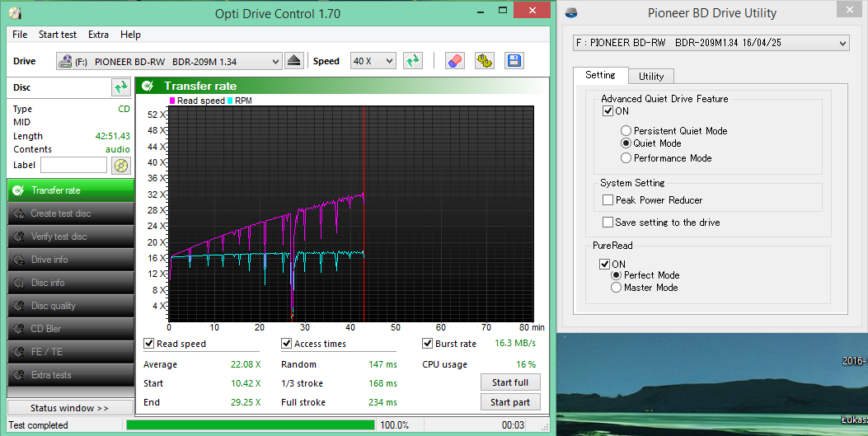Click the Length value 42:51.43
Image resolution: width=868 pixels, height=436 pixels.
[112, 135]
